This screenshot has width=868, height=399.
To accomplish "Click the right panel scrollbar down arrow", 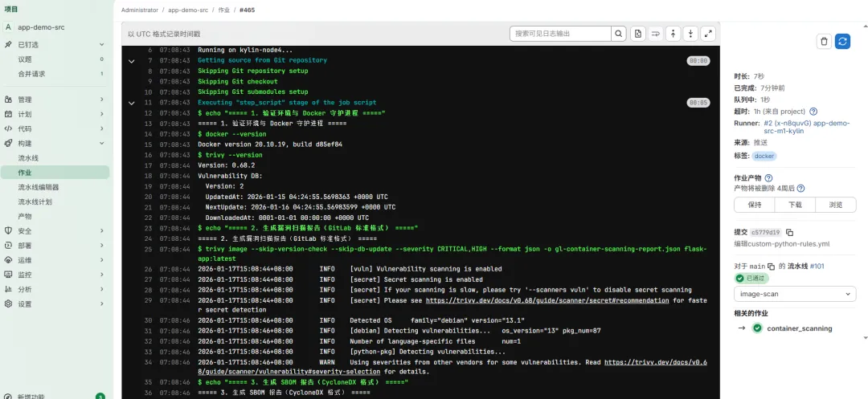I will [866, 338].
